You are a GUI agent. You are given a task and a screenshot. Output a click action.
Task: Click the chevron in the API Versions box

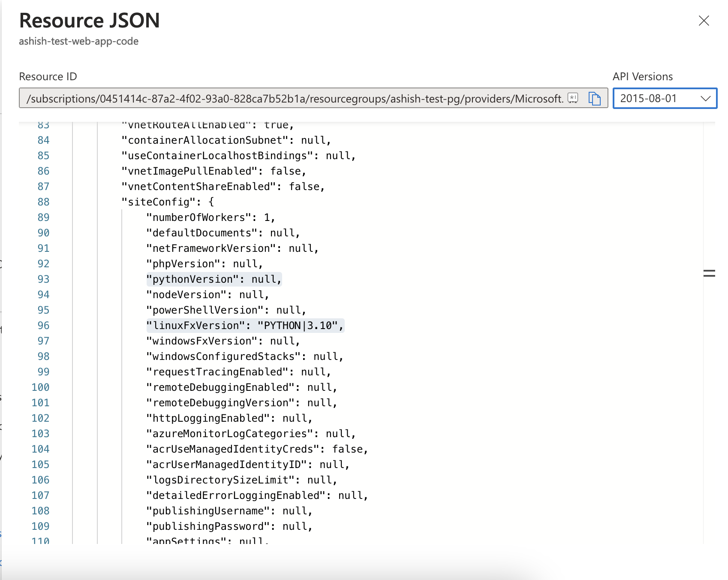pyautogui.click(x=707, y=98)
